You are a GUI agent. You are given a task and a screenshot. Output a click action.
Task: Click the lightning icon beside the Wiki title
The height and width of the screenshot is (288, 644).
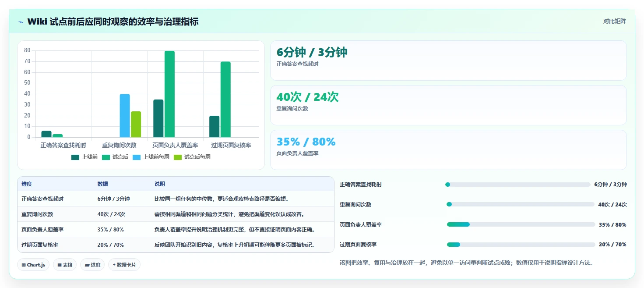(21, 22)
